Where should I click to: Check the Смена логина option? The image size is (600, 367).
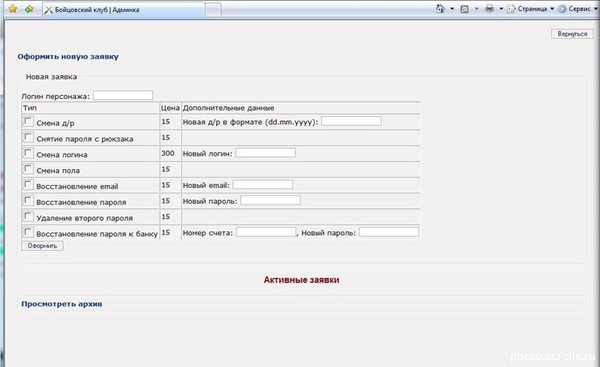[x=28, y=153]
